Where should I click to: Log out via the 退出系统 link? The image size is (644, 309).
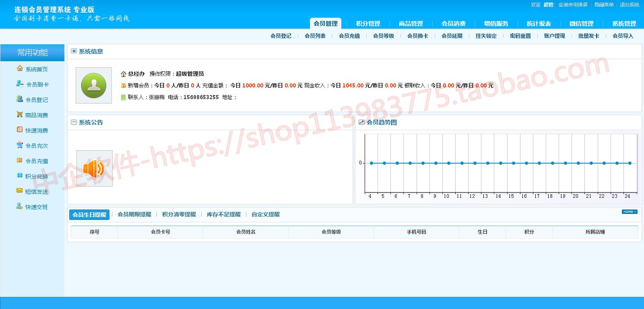(630, 5)
